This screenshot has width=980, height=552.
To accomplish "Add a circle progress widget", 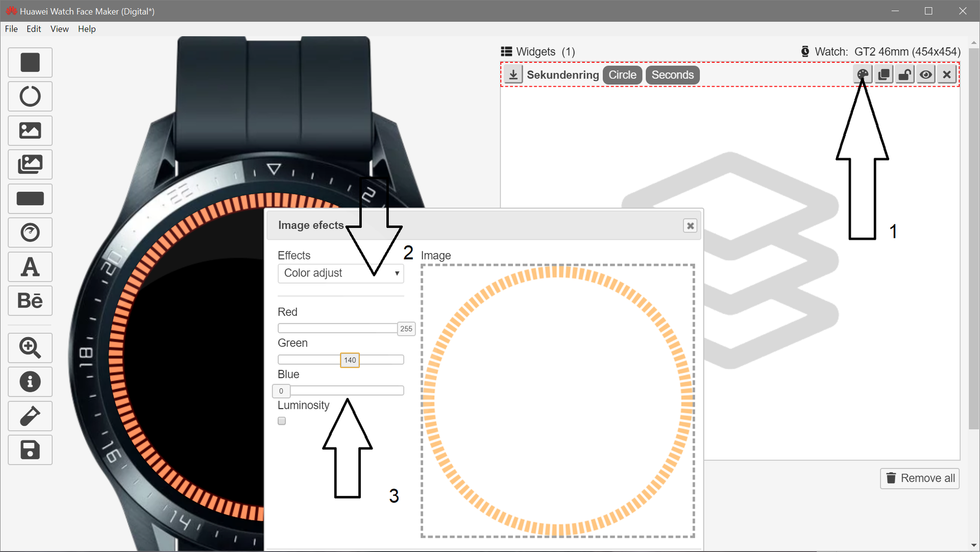I will [x=30, y=96].
